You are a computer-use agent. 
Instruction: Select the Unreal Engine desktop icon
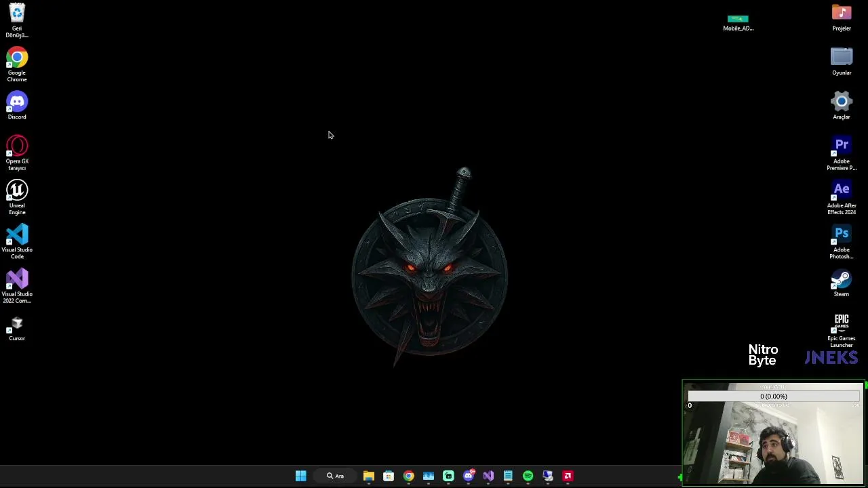[17, 197]
